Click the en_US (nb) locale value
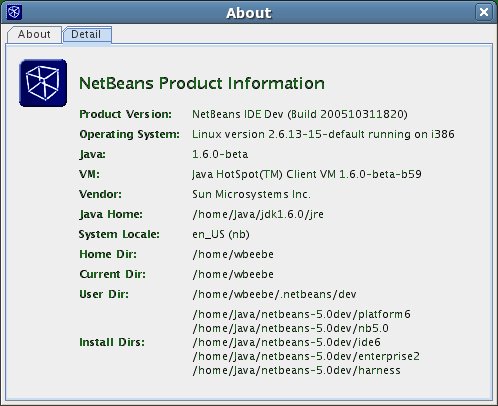498x406 pixels. pyautogui.click(x=221, y=234)
